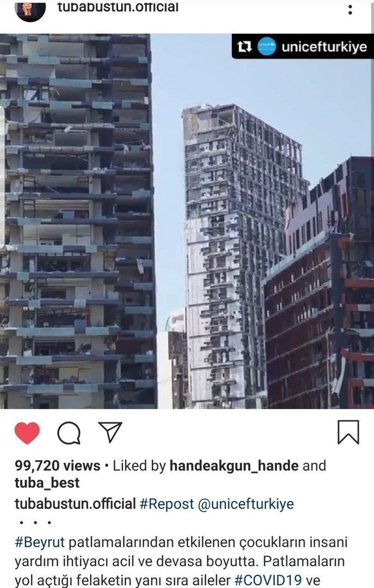View handeakgun_hande profile from likes
Screen dimensions: 374x588
234,465
